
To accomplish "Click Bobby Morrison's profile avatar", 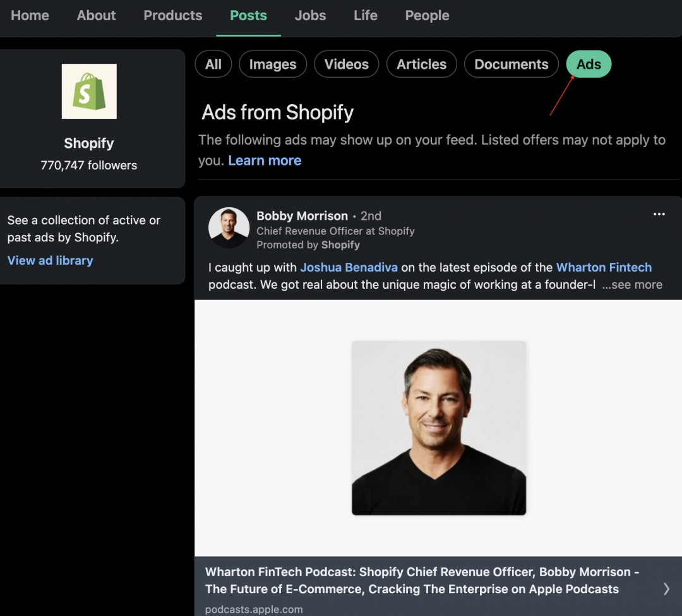I will 229,227.
